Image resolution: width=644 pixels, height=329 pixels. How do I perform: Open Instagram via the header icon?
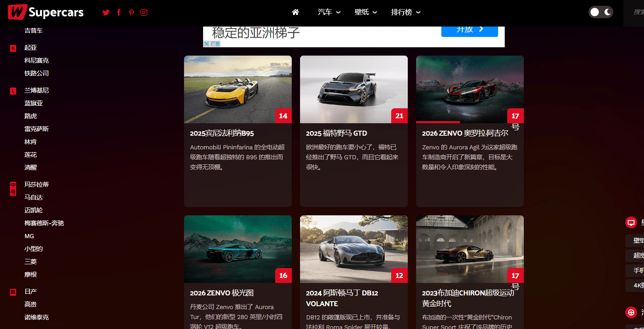tap(143, 12)
